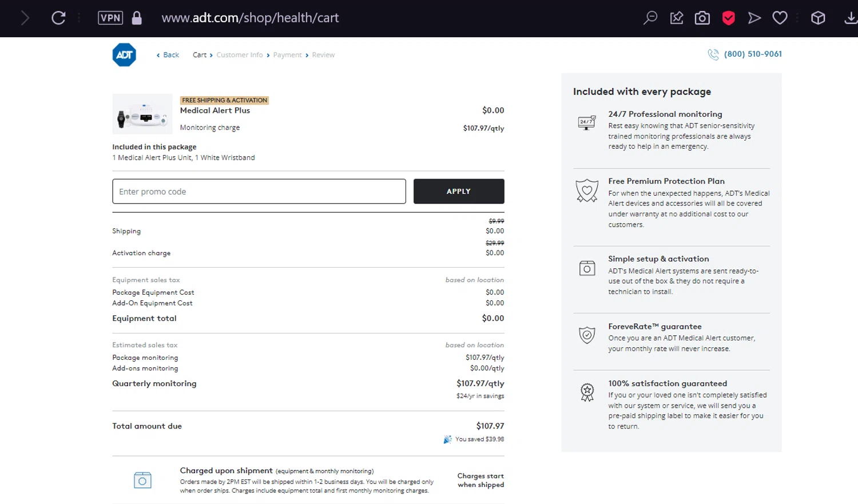This screenshot has height=504, width=858.
Task: Click the cube extensions icon
Action: (x=818, y=18)
